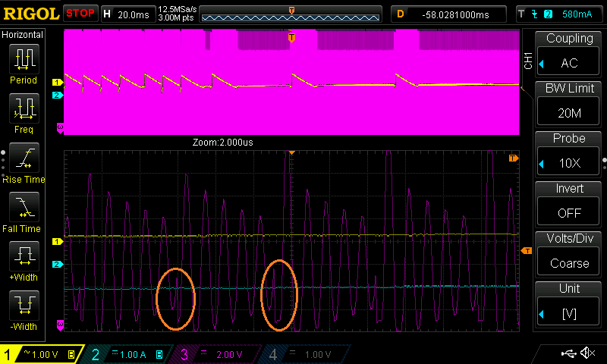Select the Period measurement icon
This screenshot has height=364, width=607.
click(24, 64)
